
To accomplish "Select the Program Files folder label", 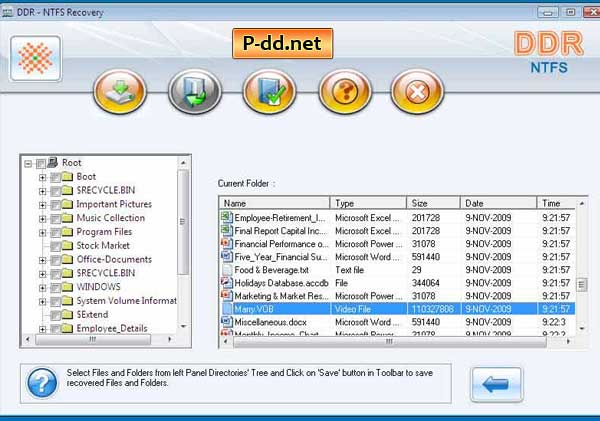I will click(x=104, y=232).
